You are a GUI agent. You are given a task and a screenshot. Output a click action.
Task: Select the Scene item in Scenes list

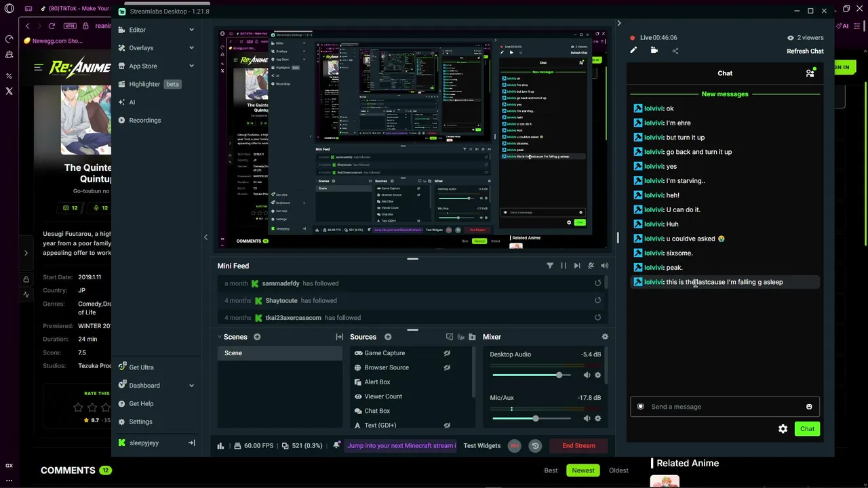pos(279,353)
